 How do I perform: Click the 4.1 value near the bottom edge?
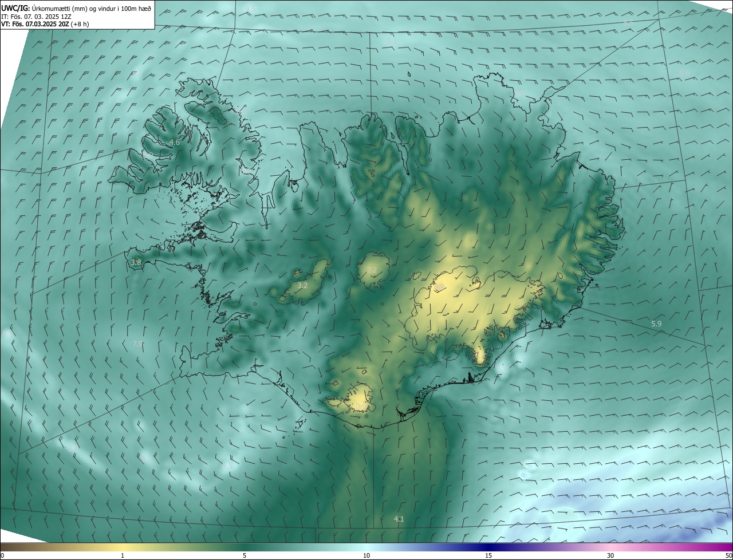tap(399, 519)
